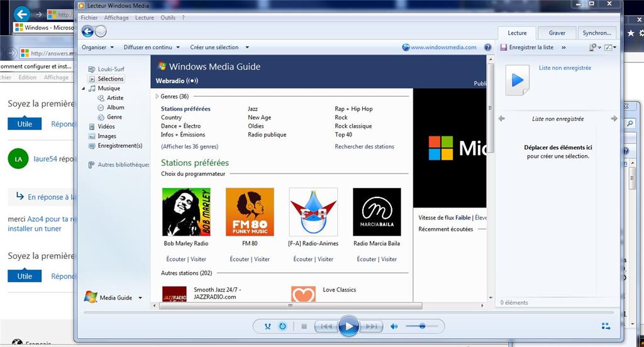Open the Diffuser en continu dropdown
This screenshot has height=347, width=644.
(x=152, y=47)
